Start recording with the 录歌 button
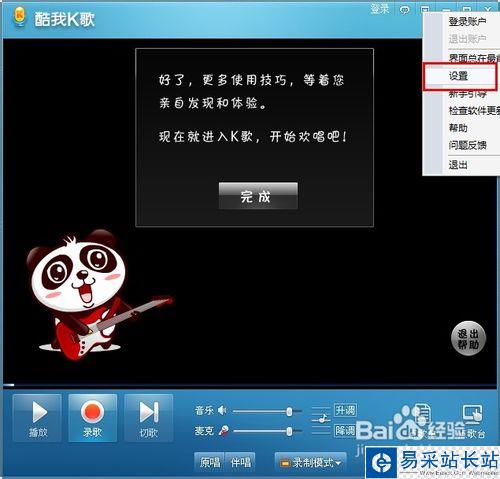The width and height of the screenshot is (500, 479). pyautogui.click(x=92, y=418)
